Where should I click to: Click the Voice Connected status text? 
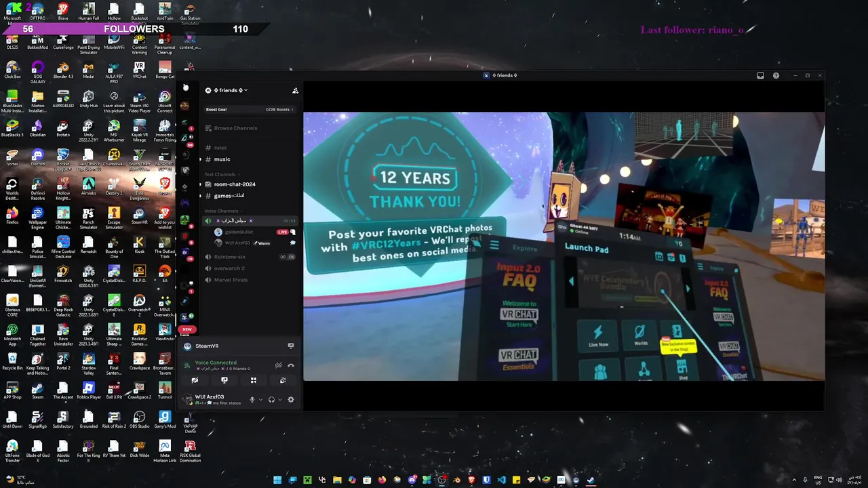(216, 363)
